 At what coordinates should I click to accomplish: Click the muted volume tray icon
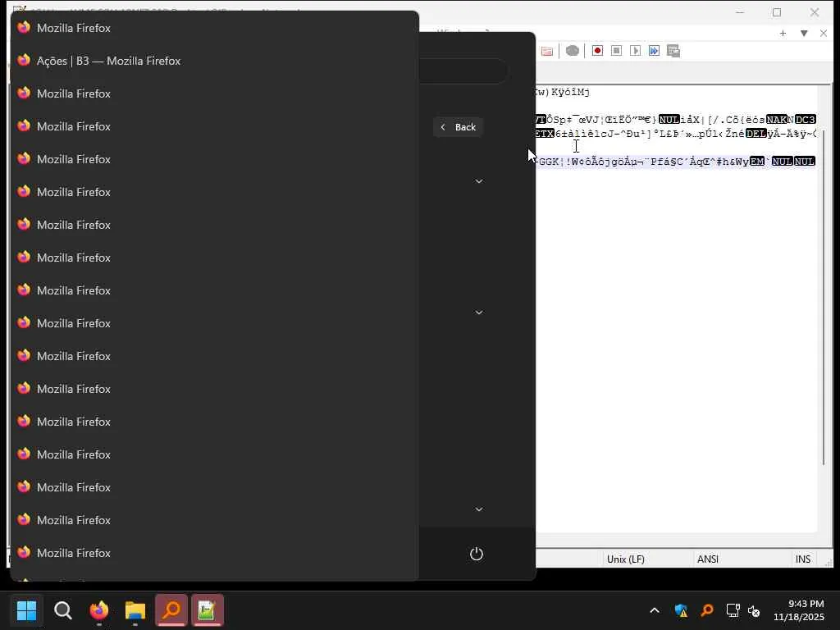coord(754,610)
